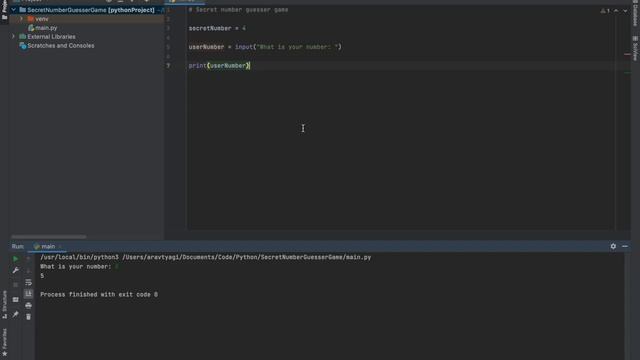Open run configuration via wrench icon
The width and height of the screenshot is (640, 360).
(x=16, y=271)
